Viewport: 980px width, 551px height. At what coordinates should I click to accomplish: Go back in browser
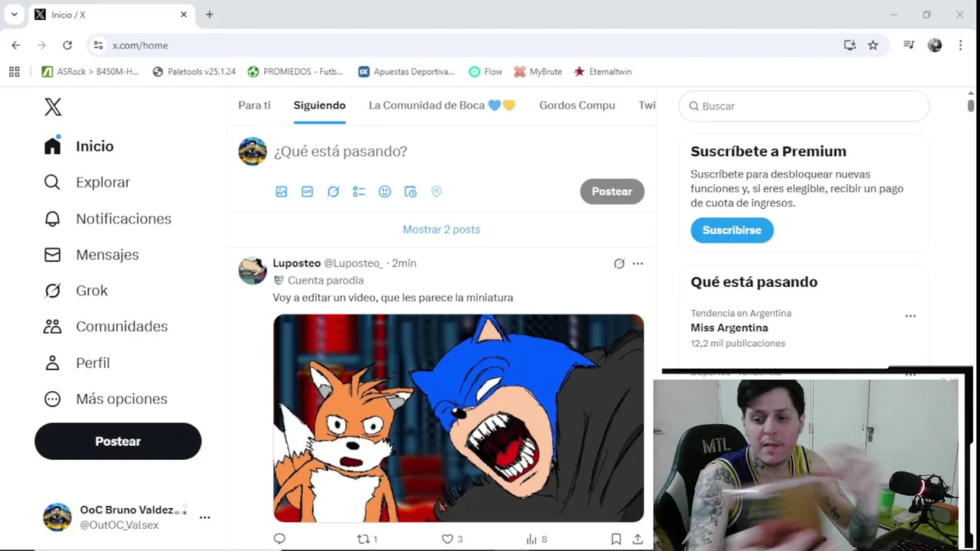(16, 45)
